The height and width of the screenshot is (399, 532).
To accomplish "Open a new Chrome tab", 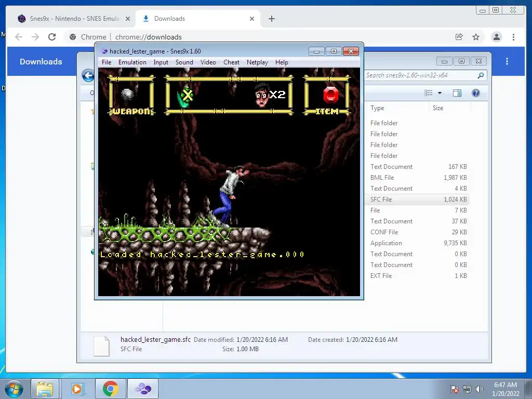I will pos(271,19).
